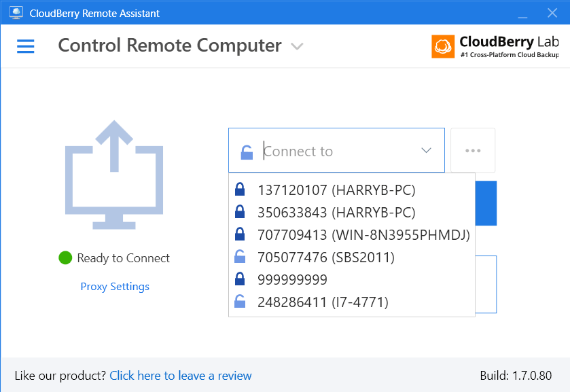
Task: Click the open lock icon beside SBS2011
Action: [x=239, y=257]
